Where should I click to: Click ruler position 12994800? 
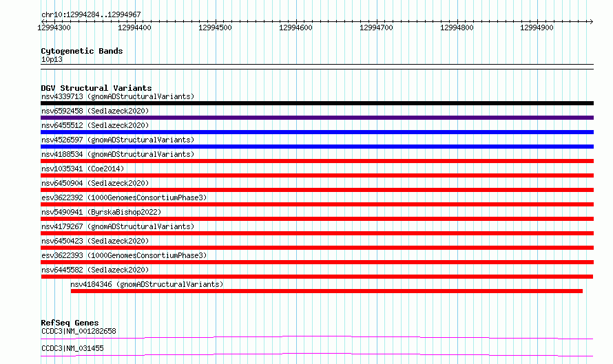[x=457, y=28]
